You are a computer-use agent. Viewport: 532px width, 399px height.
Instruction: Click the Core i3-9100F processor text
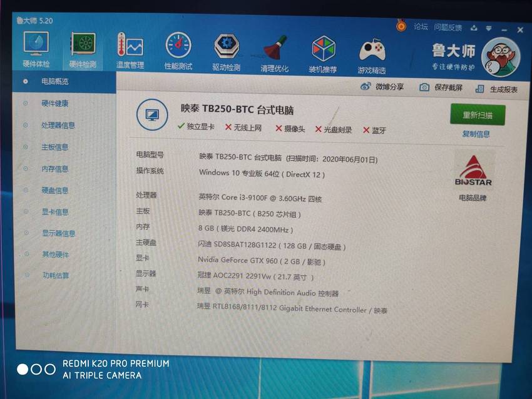tap(260, 197)
